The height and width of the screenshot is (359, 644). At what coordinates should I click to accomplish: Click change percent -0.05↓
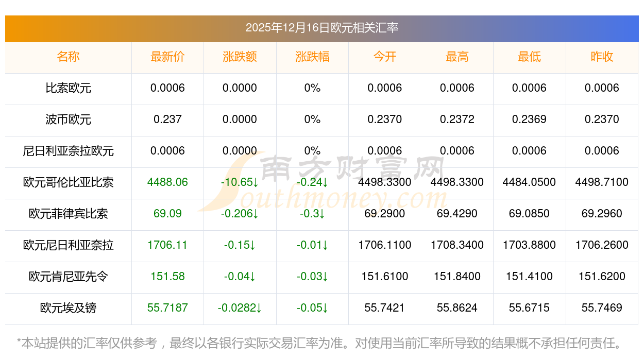click(x=312, y=308)
